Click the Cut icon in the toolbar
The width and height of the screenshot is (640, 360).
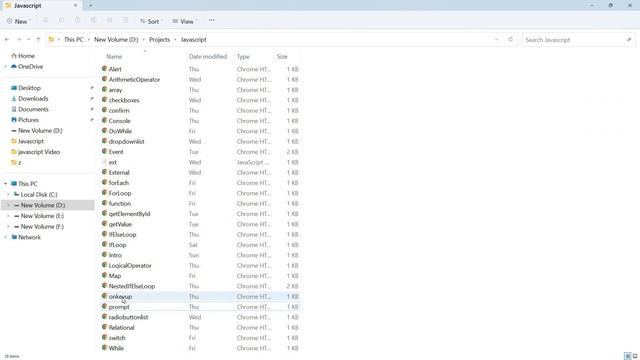click(x=45, y=20)
